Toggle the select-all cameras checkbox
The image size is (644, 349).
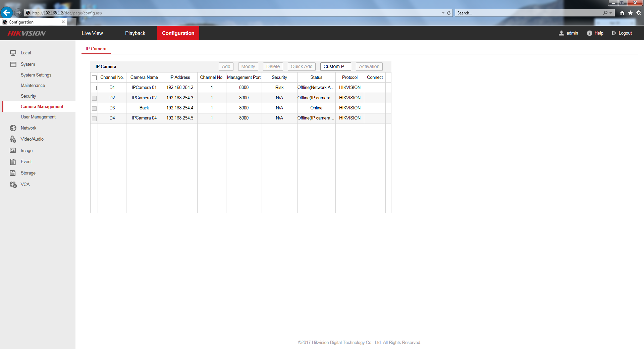coord(94,78)
